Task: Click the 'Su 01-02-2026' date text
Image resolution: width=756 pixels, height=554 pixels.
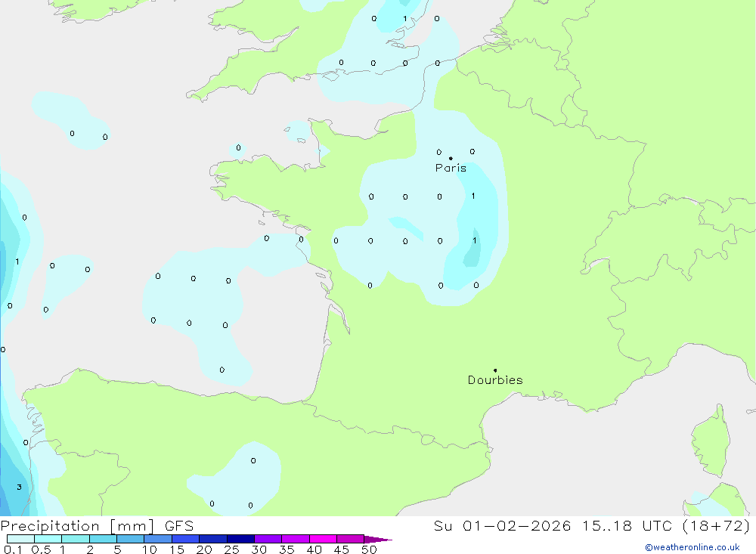Action: [502, 525]
